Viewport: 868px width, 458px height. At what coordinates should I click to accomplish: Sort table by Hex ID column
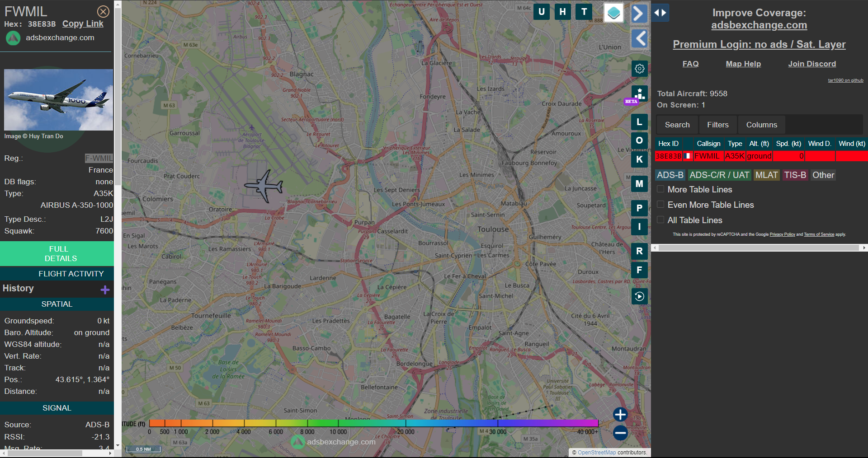[x=668, y=144]
